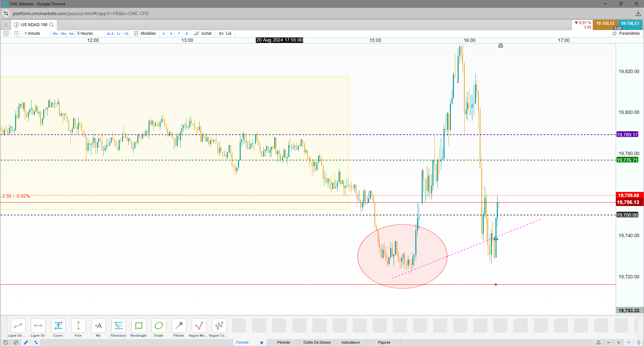Click the blue triangle marker on the candlestick
Screen dimensions: 644x346
[496, 238]
